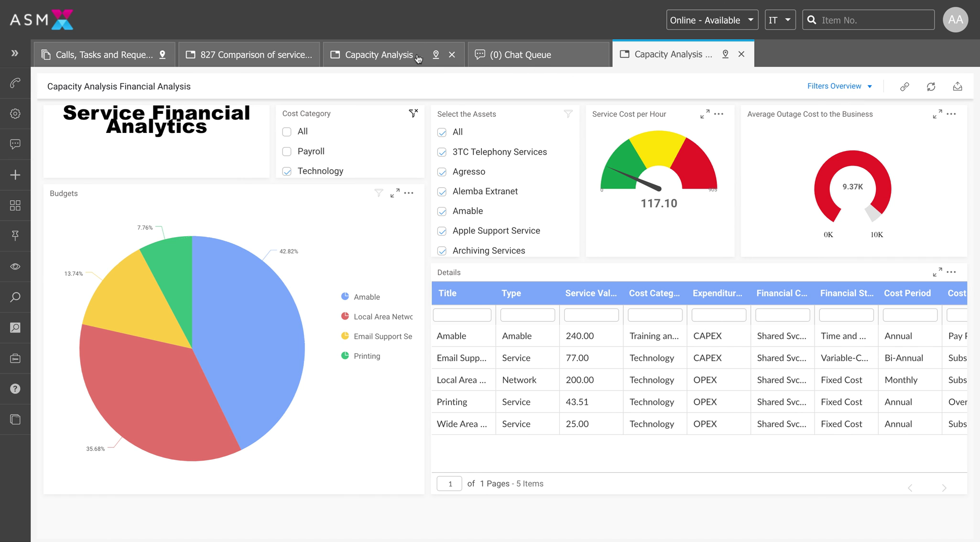The image size is (980, 542).
Task: Open the magnifier search sidebar icon
Action: (15, 297)
